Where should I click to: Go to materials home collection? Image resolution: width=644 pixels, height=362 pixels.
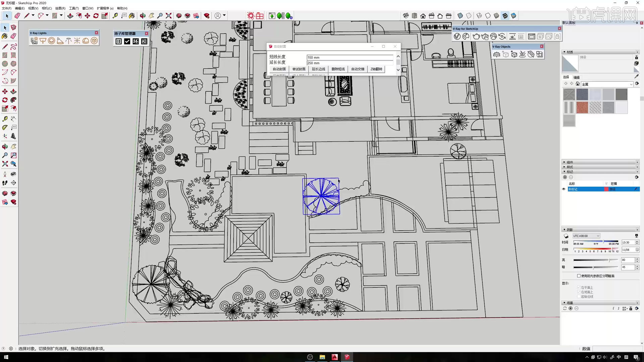click(x=578, y=84)
